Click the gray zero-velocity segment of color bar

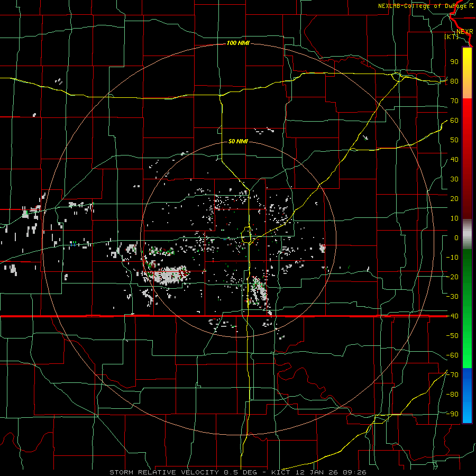467,234
